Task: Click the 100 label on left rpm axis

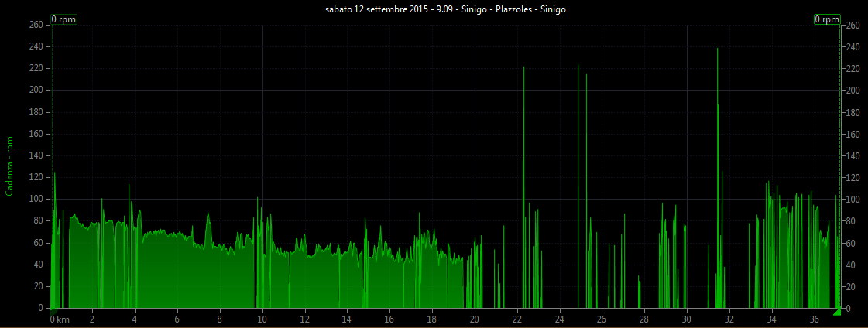Action: (x=36, y=200)
